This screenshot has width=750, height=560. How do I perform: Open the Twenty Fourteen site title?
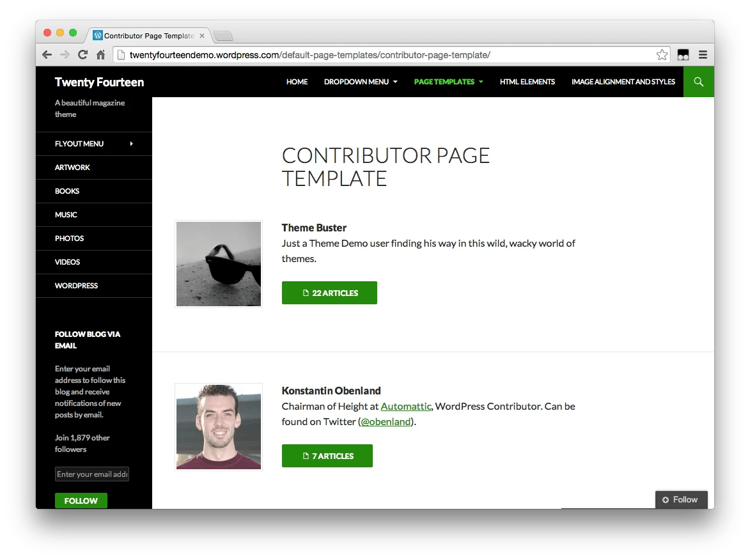(99, 82)
